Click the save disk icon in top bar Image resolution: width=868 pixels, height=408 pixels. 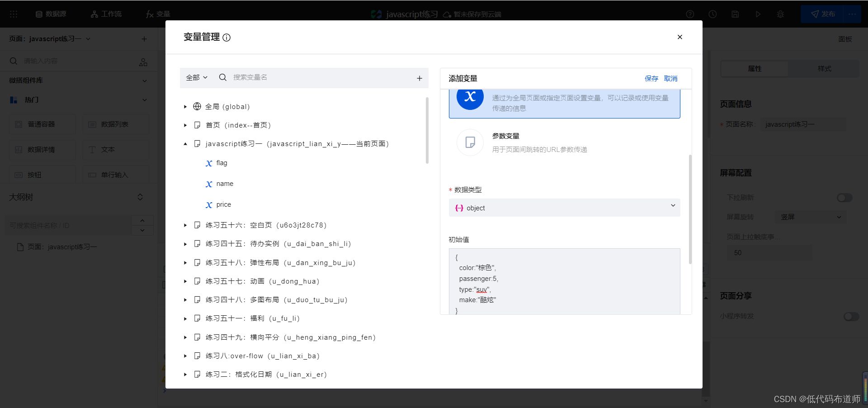pyautogui.click(x=735, y=14)
